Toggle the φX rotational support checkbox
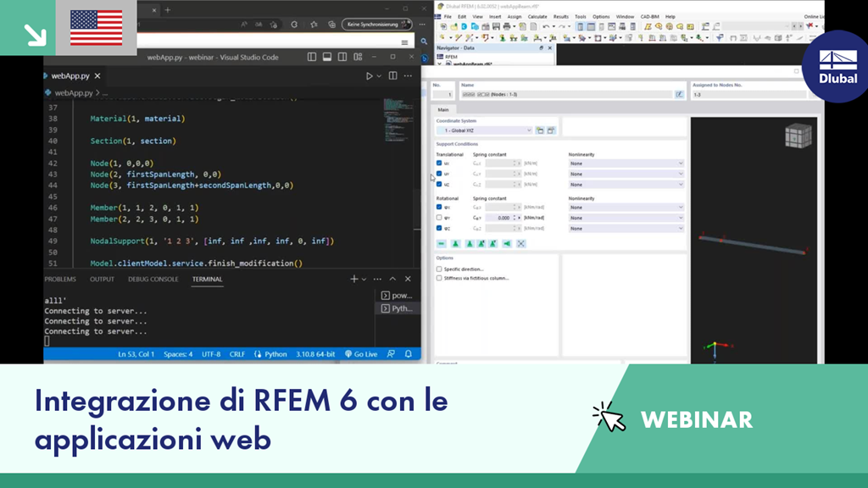This screenshot has width=868, height=488. (439, 207)
